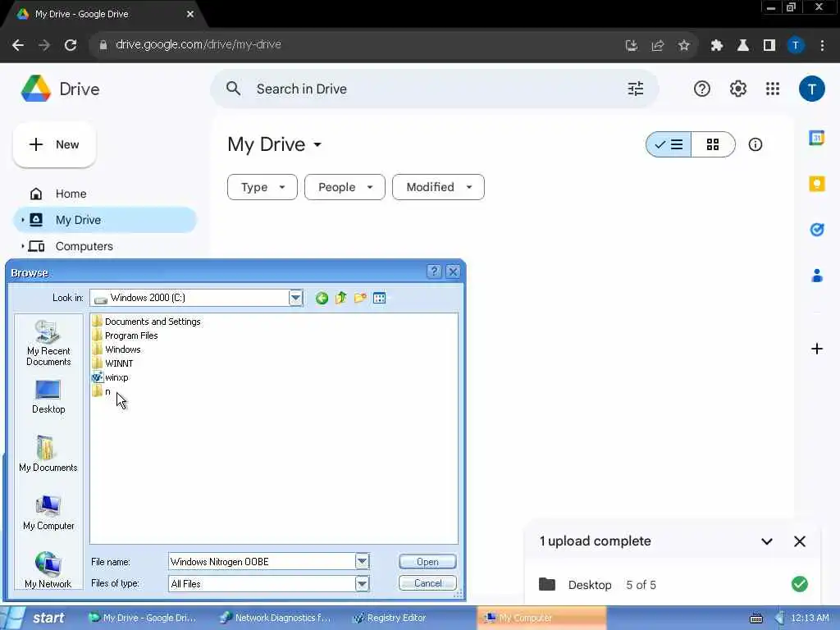Click the share page icon in address bar
Viewport: 840px width, 630px height.
click(x=657, y=46)
